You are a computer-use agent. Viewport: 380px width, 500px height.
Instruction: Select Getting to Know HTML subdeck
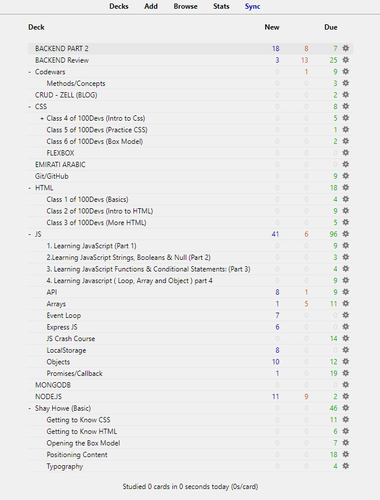pos(82,432)
